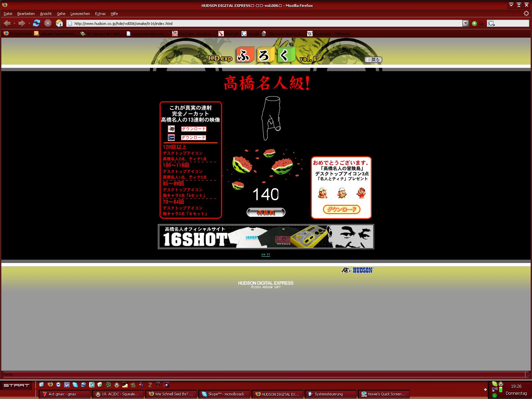
Task: Click the second movie file icon in download box
Action: tap(171, 137)
